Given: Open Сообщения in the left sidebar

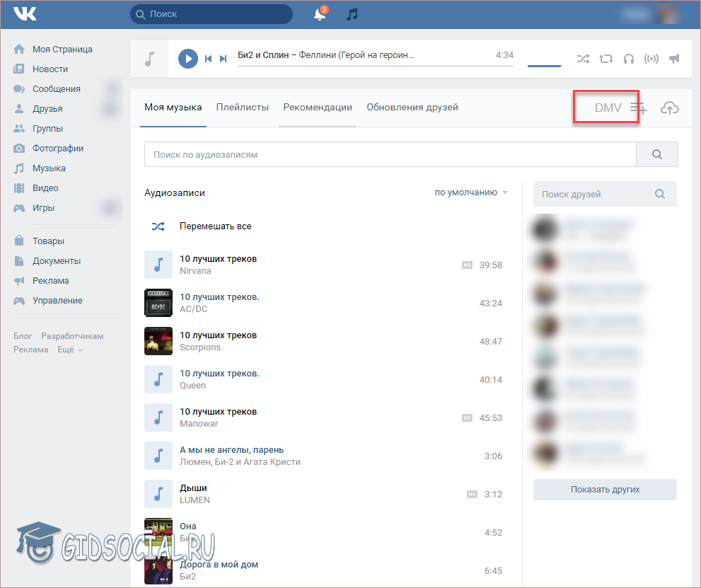Looking at the screenshot, I should (56, 89).
